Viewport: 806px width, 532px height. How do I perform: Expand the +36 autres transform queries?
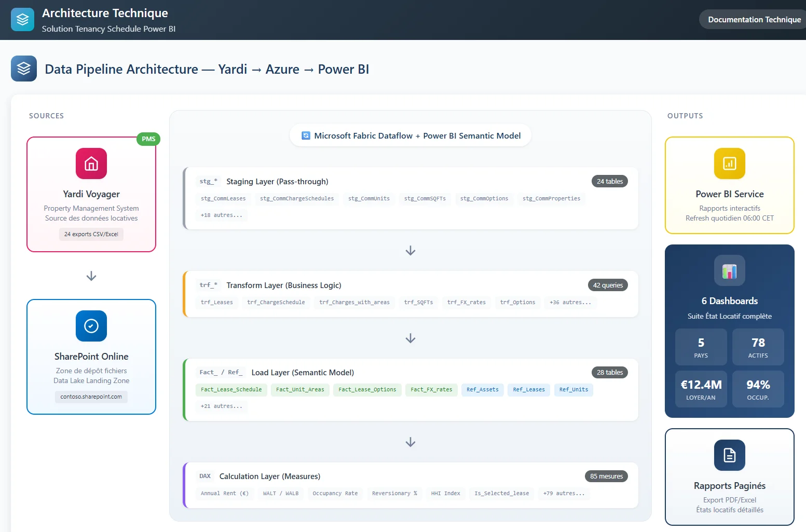pos(570,303)
